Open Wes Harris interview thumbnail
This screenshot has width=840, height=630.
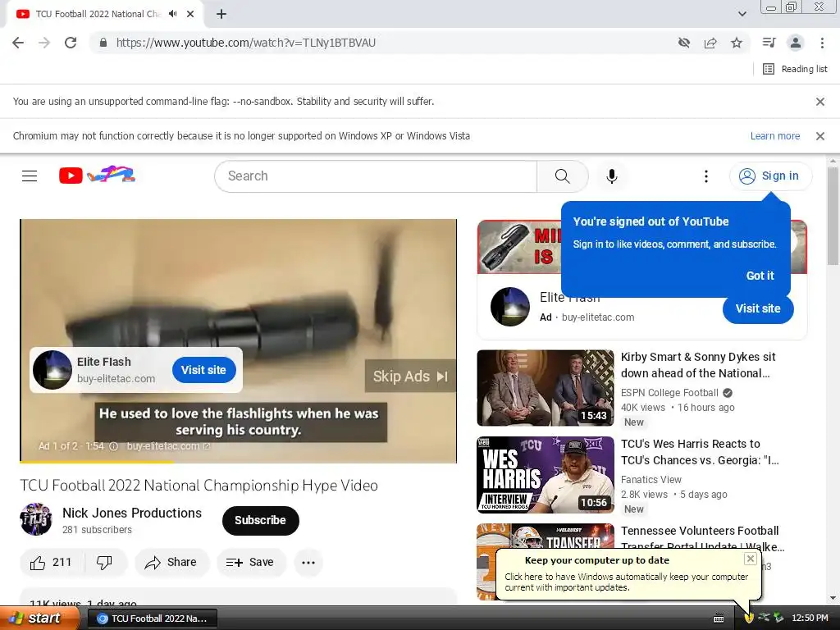click(x=546, y=475)
